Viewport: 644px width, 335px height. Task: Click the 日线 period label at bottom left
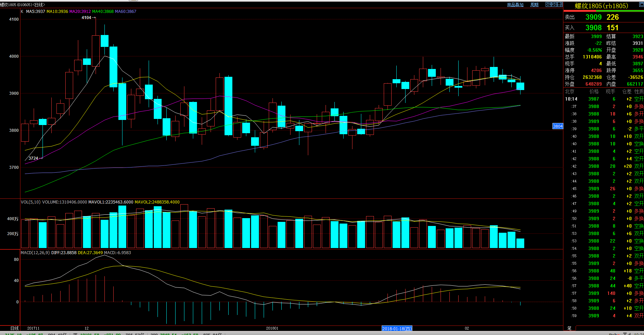(15, 328)
